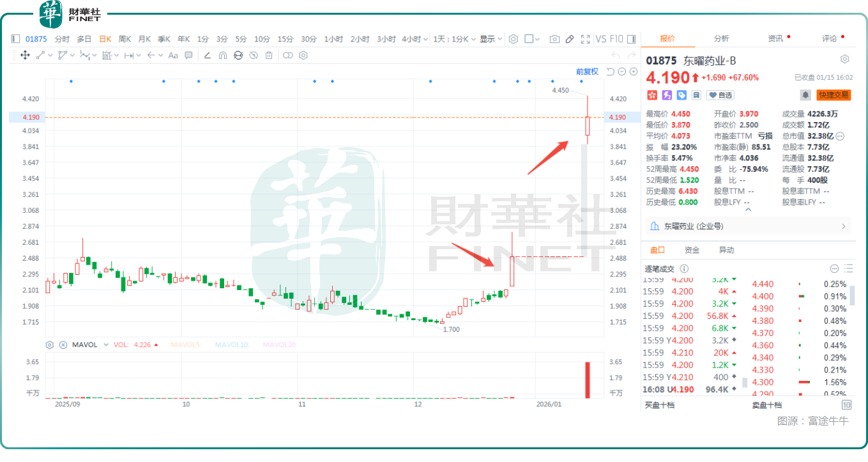
Task: Open the 评论 comments tab
Action: point(830,38)
